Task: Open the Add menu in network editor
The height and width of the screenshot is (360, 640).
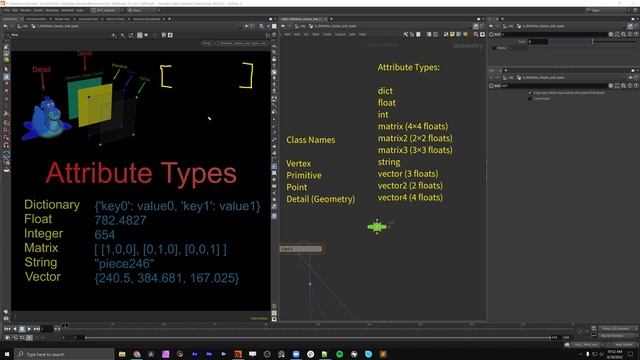Action: coord(287,35)
